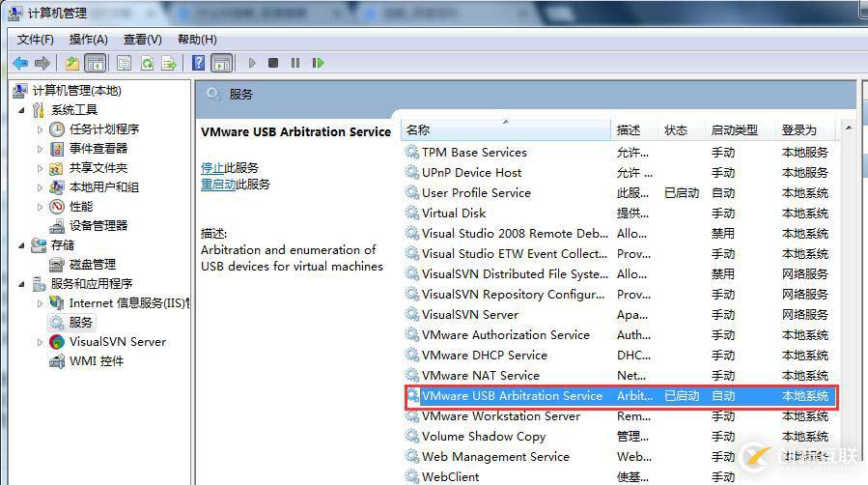Image resolution: width=868 pixels, height=485 pixels.
Task: Click the VisualSVN Server tree icon
Action: [x=57, y=342]
